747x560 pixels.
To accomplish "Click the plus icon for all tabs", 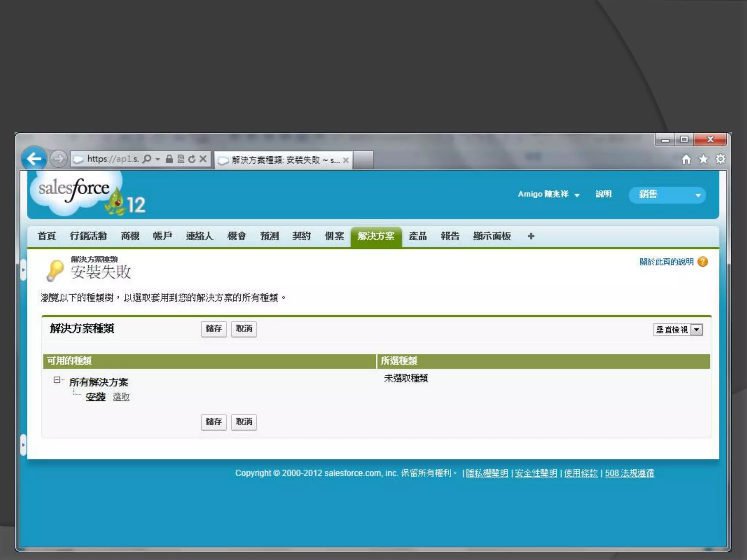I will tap(531, 236).
